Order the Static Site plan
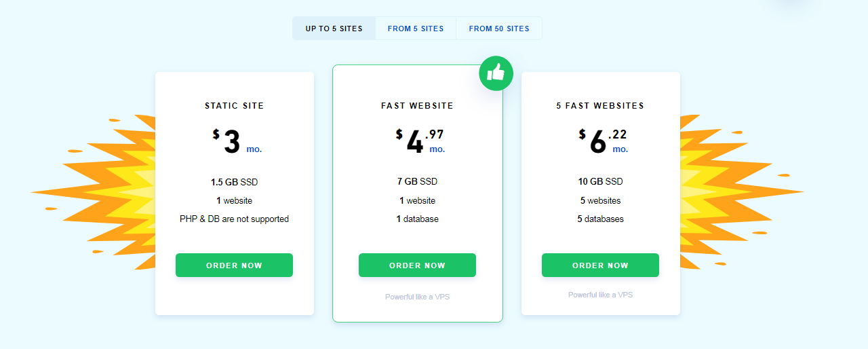The image size is (868, 349). pos(234,265)
